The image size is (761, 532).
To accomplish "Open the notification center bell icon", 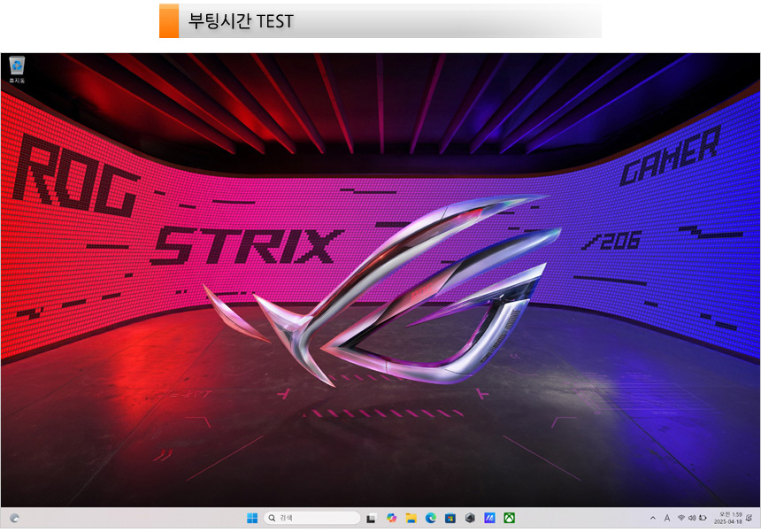I will 749,518.
